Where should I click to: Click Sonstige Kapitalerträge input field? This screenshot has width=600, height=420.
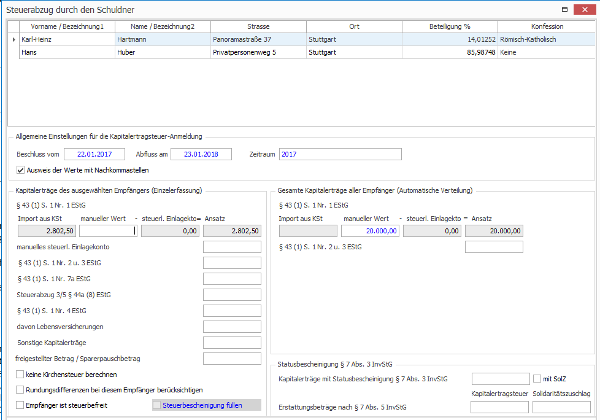tap(232, 342)
